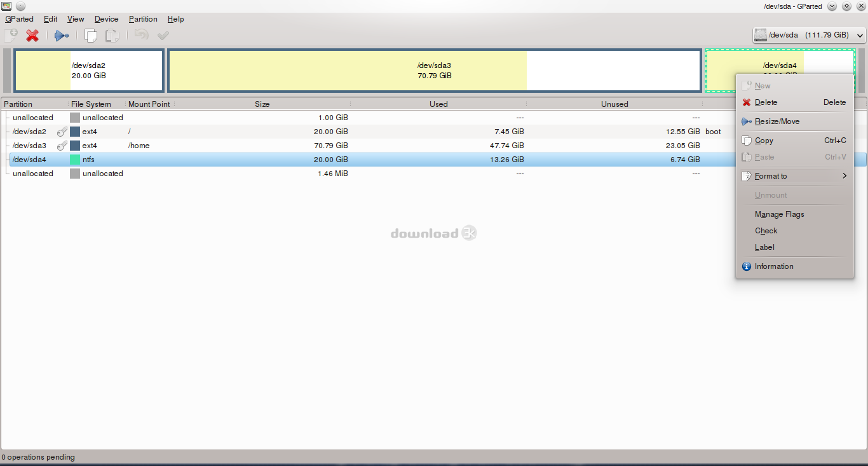
Task: Open the GParted menu
Action: coord(19,19)
